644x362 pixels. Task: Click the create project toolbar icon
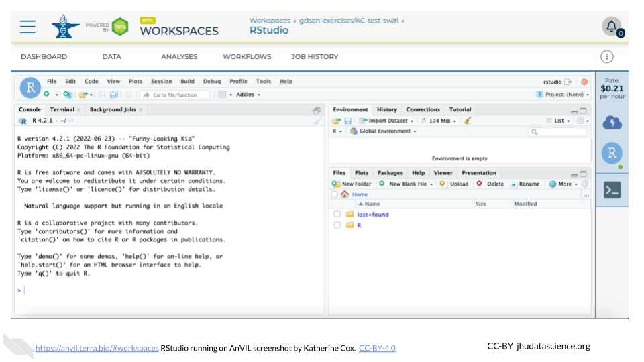click(68, 95)
